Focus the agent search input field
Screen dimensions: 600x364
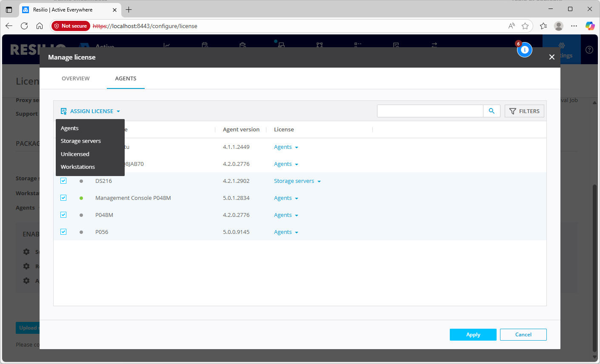[x=430, y=111]
